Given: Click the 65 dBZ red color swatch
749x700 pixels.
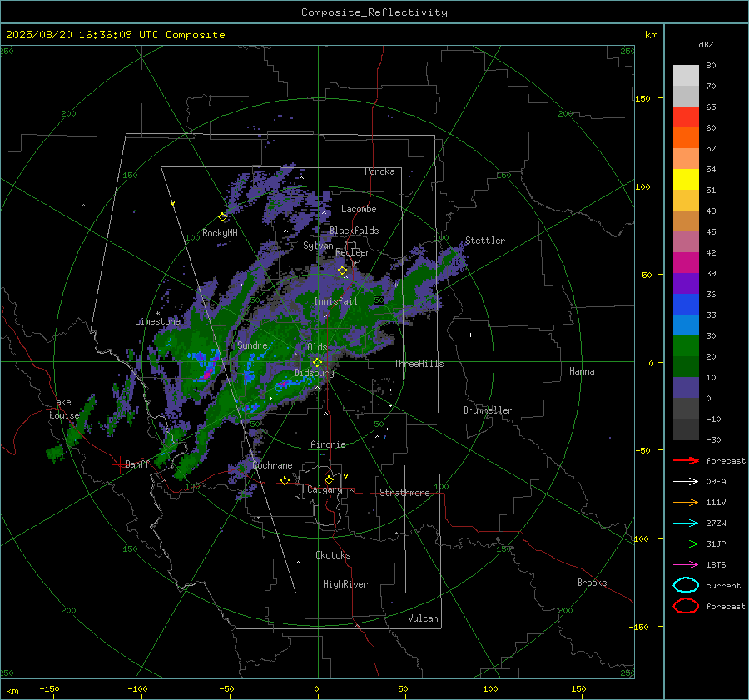Looking at the screenshot, I should click(x=686, y=117).
